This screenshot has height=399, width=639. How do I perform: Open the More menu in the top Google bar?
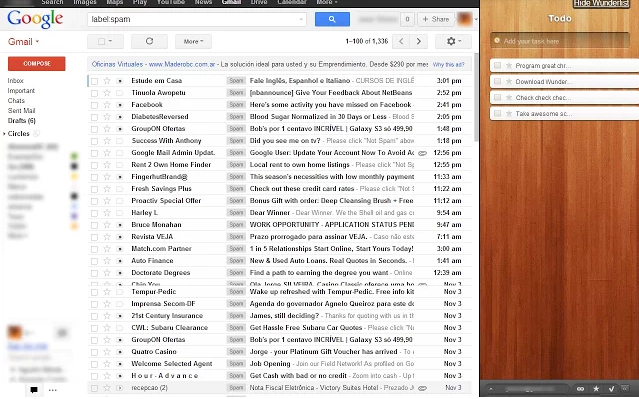tap(327, 2)
